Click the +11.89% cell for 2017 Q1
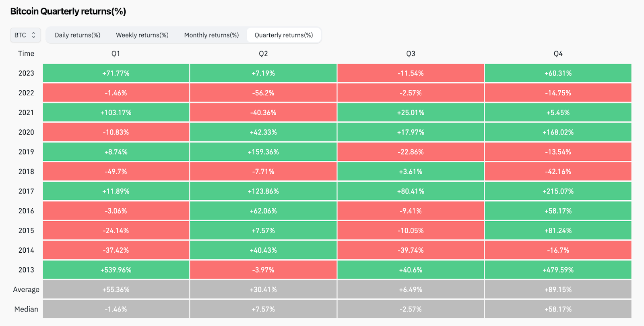This screenshot has width=644, height=326. [x=116, y=191]
